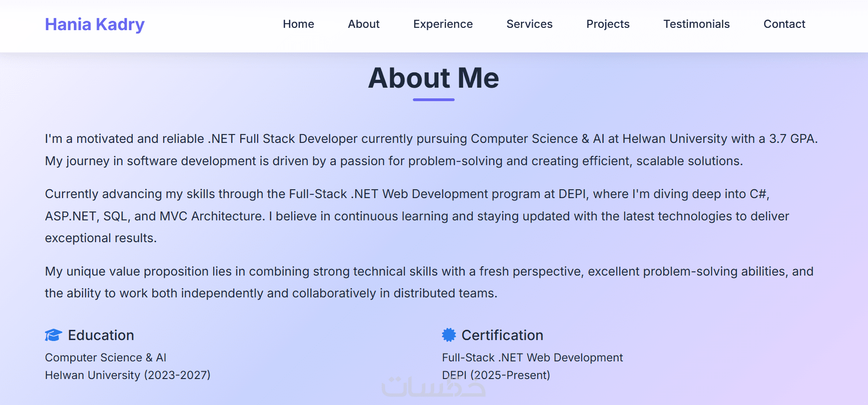
Task: Click the Education heading text
Action: tap(101, 335)
